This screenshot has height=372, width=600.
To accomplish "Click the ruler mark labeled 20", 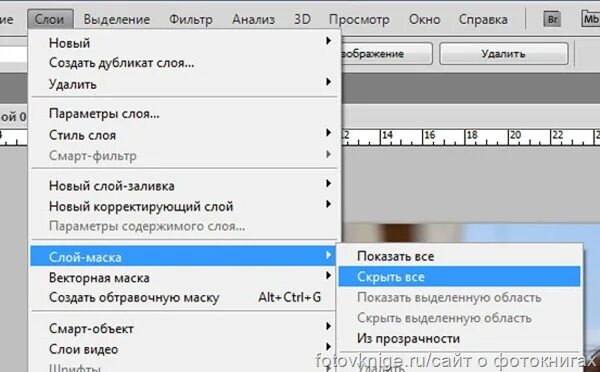I will tap(515, 135).
